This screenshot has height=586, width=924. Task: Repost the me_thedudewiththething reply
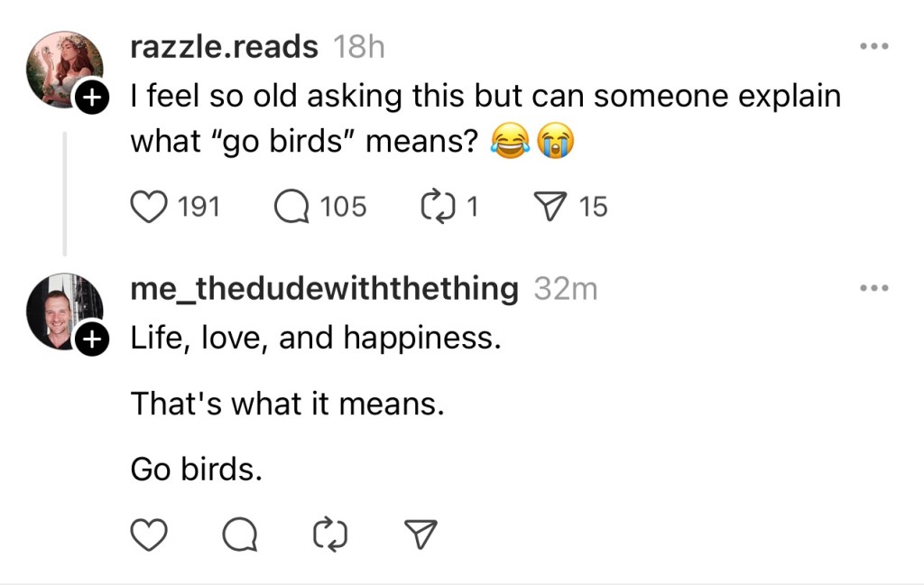(329, 536)
